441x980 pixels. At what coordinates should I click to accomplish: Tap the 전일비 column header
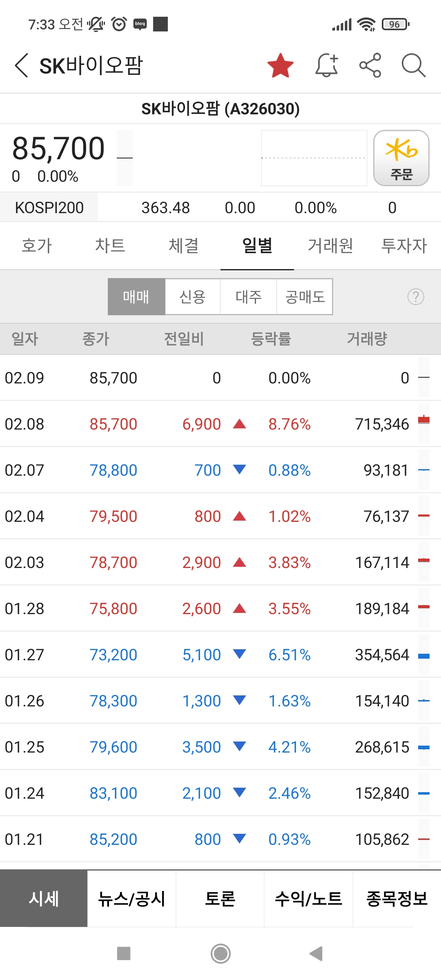[x=184, y=339]
